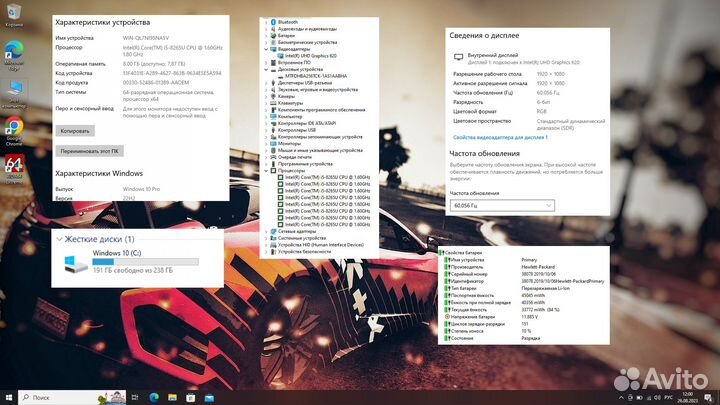
Task: Switch the РУС input language indicator
Action: click(x=669, y=398)
